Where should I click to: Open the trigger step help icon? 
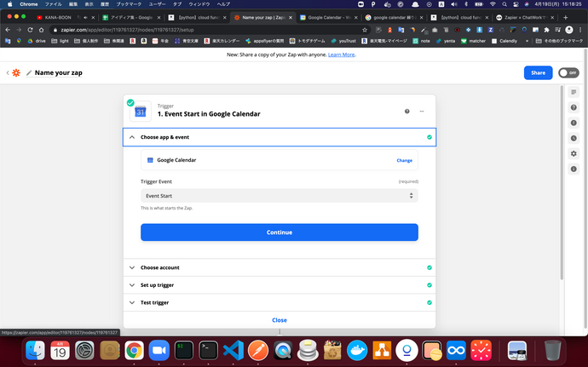click(x=406, y=112)
